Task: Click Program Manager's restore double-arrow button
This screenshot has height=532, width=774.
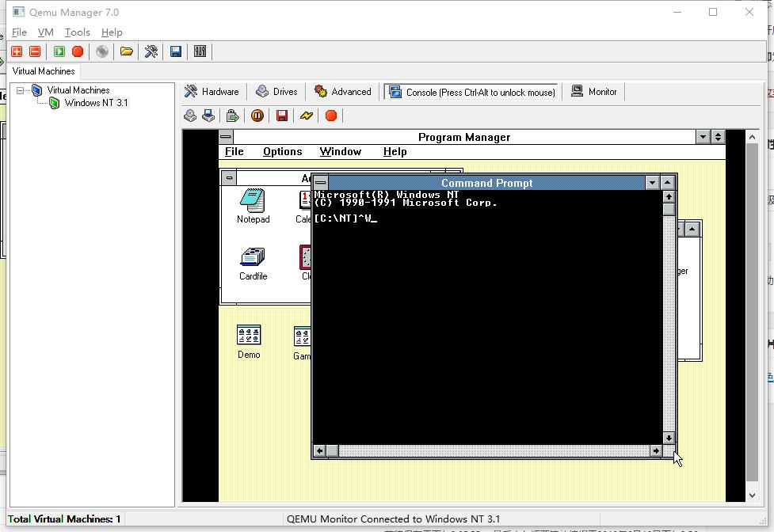Action: pyautogui.click(x=719, y=137)
